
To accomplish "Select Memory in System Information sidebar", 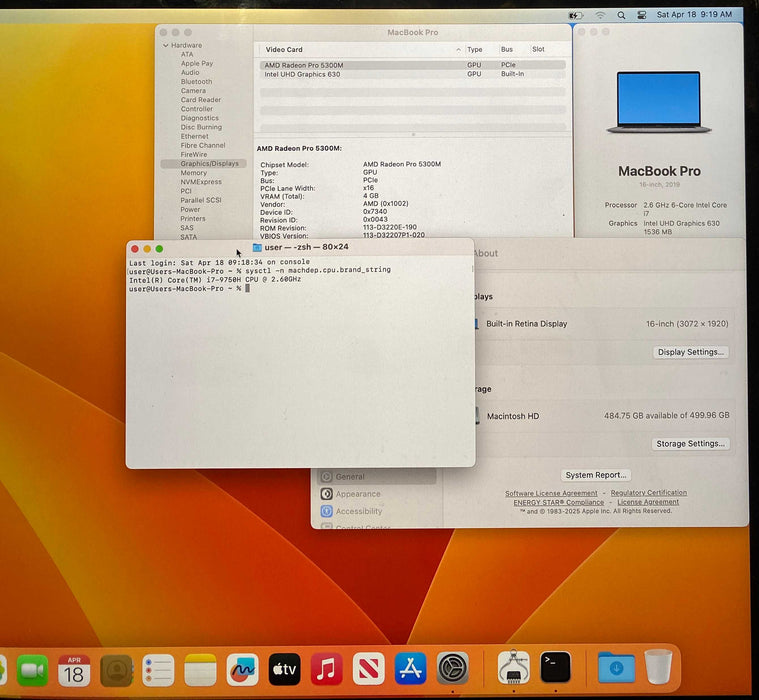I will click(194, 173).
